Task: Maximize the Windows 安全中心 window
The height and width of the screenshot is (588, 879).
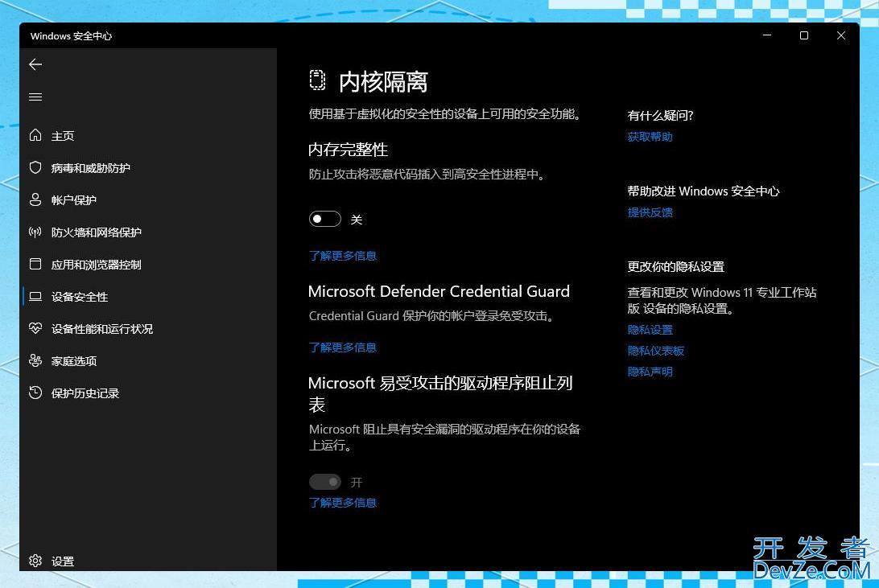Action: [804, 35]
